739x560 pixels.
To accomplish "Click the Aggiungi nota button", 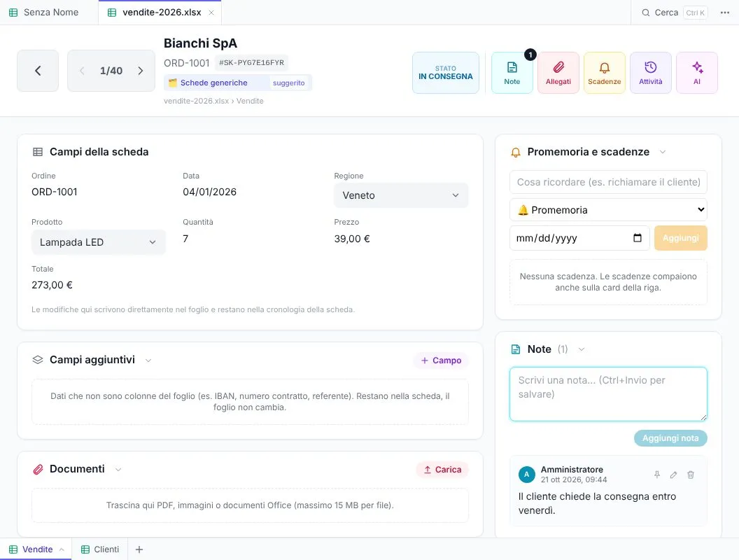I will click(x=670, y=438).
